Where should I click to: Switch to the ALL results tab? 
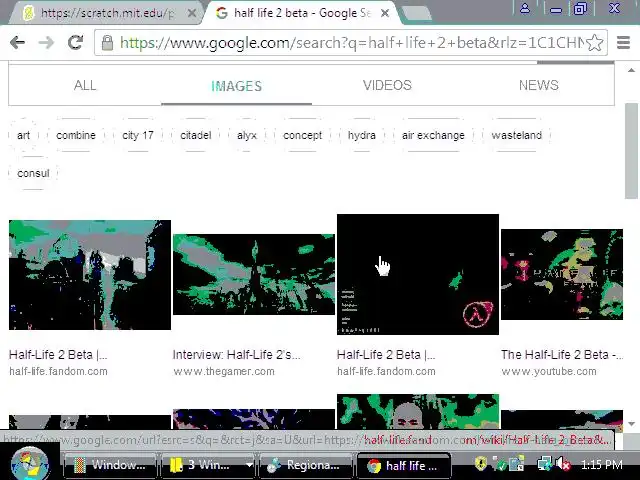(x=85, y=85)
